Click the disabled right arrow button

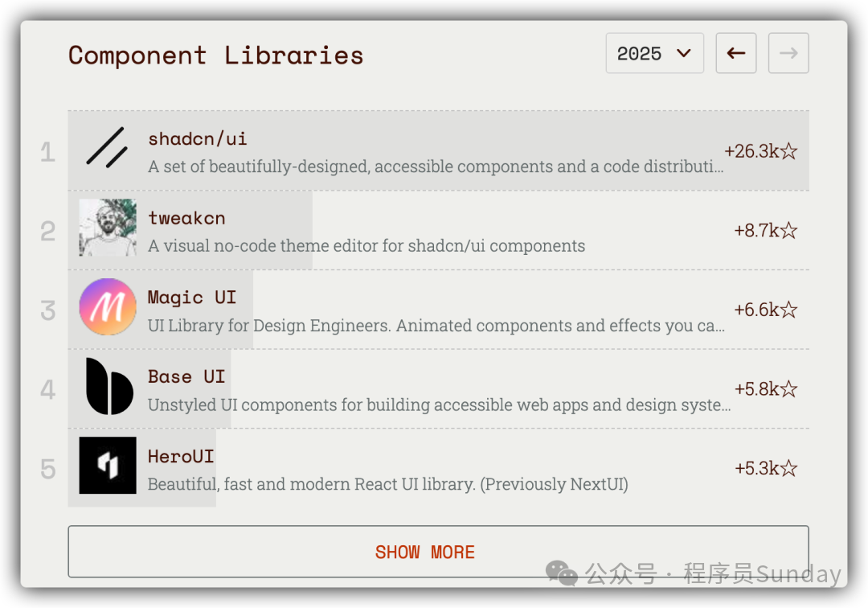pyautogui.click(x=788, y=53)
